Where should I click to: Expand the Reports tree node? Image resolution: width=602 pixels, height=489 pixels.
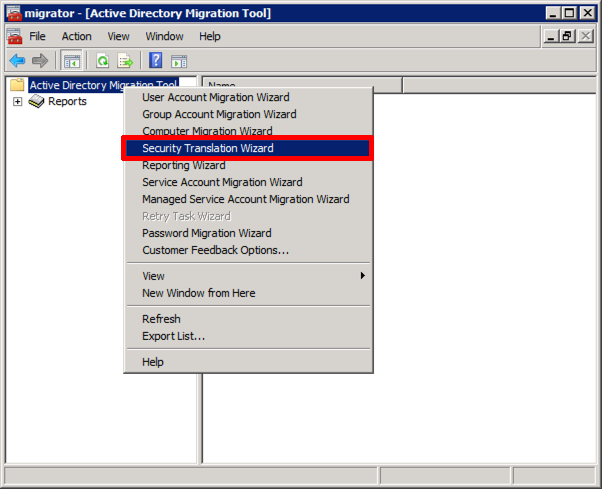(x=17, y=101)
